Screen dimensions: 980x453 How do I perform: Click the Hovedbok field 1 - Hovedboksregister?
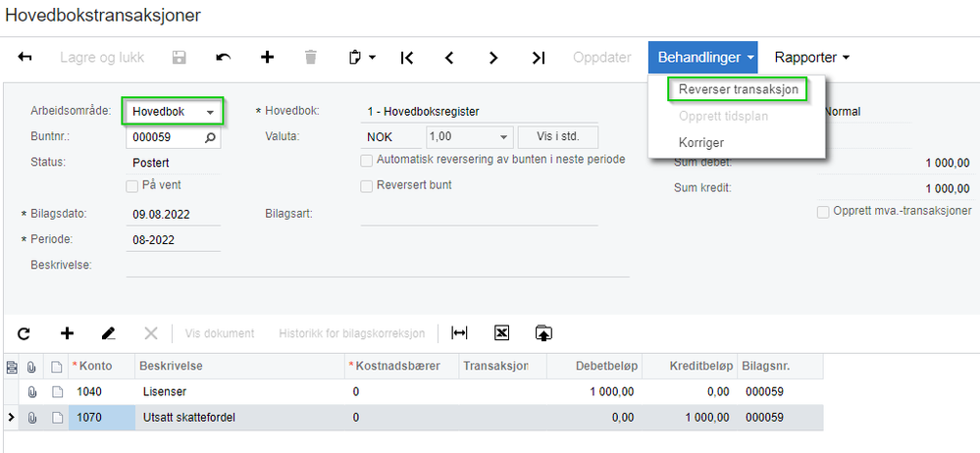tap(480, 112)
